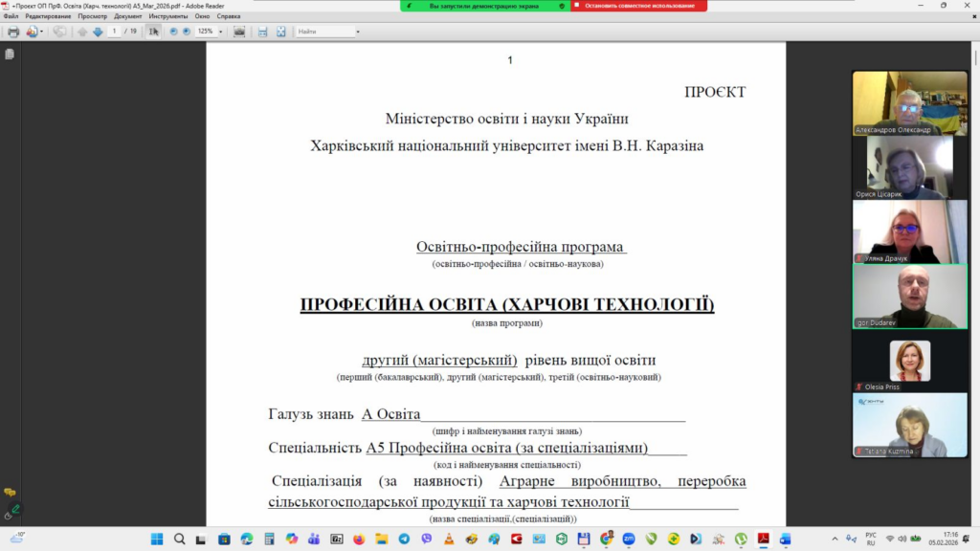Click the zoom in plus button

tap(186, 32)
